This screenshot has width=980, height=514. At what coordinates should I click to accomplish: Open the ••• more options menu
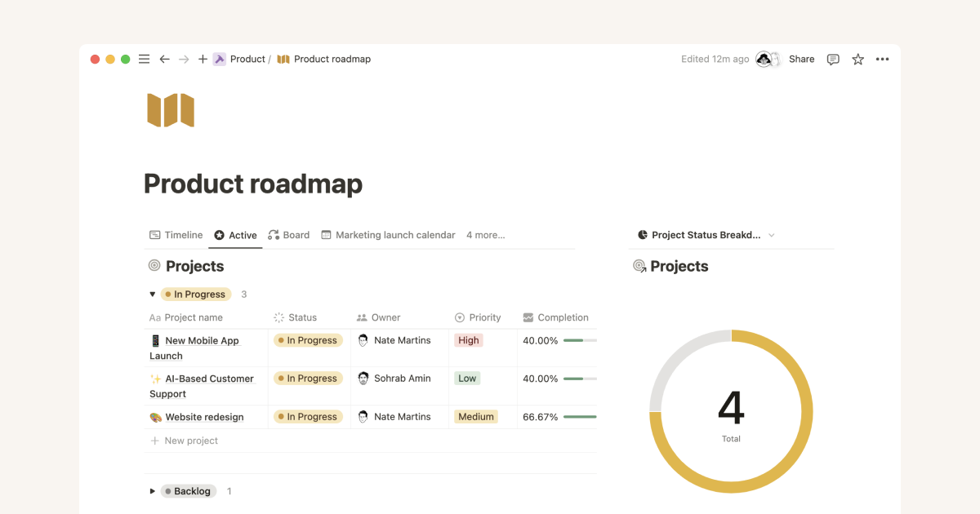click(x=883, y=59)
